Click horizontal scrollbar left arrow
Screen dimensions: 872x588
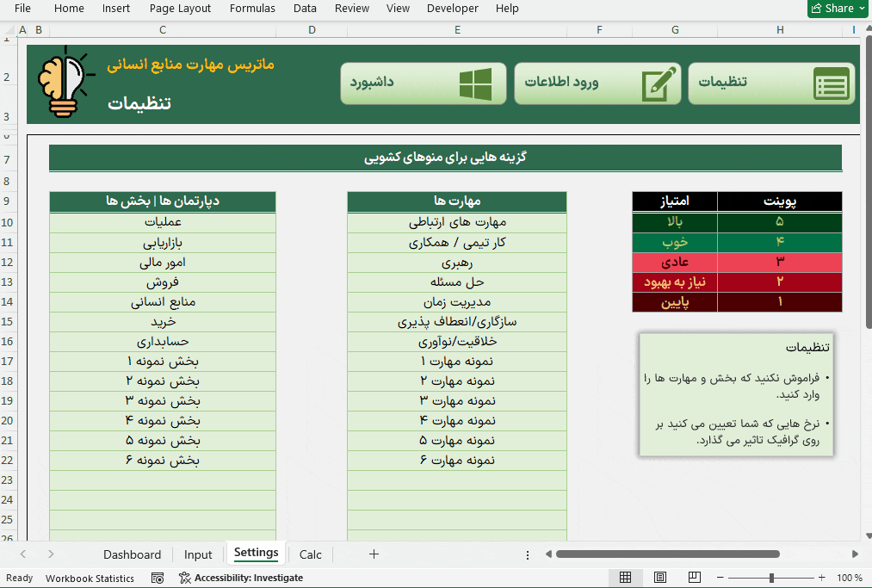(x=548, y=554)
